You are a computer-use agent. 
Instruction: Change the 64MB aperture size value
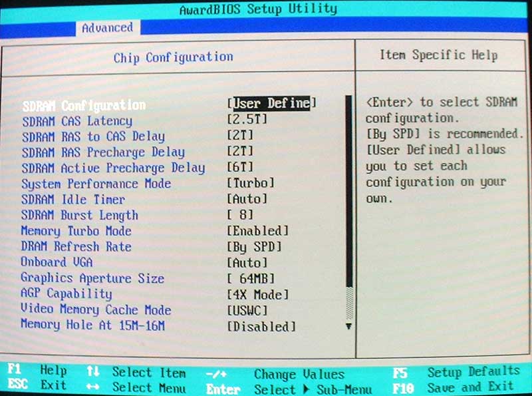[x=251, y=278]
